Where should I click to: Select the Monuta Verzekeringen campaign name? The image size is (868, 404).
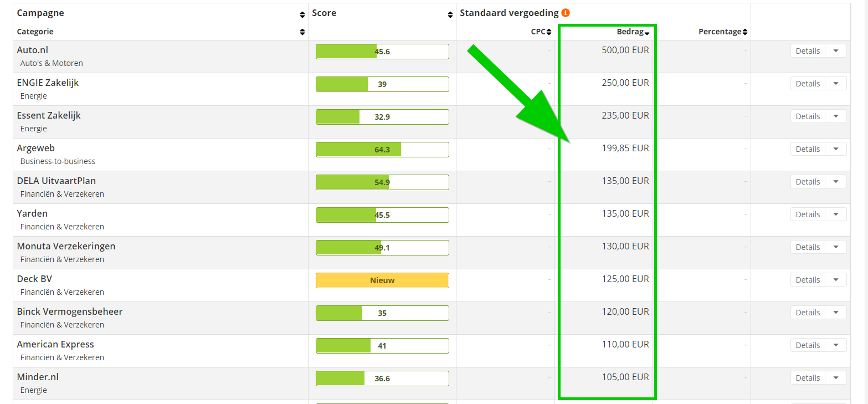point(66,246)
